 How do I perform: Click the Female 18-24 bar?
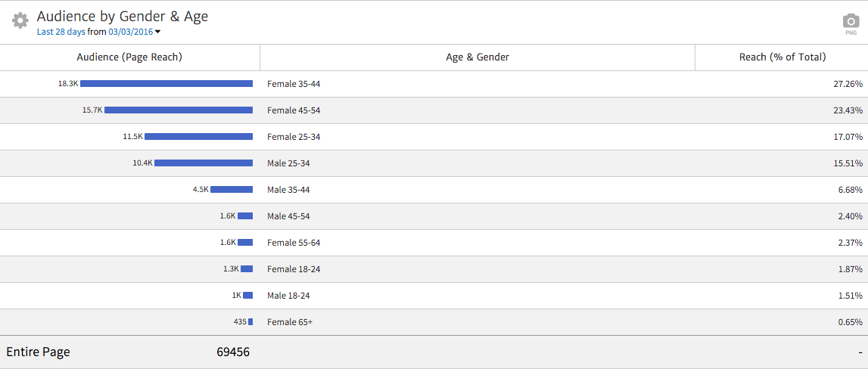click(247, 269)
